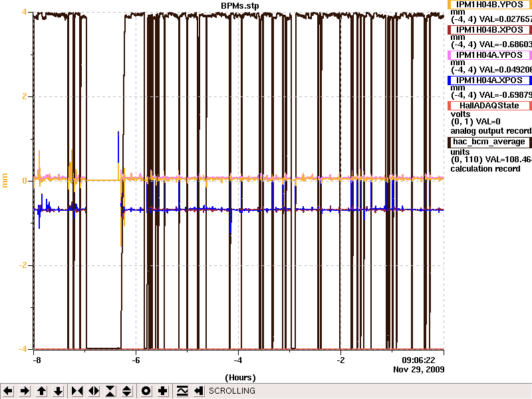Click the SCROLLING status label

(x=231, y=391)
